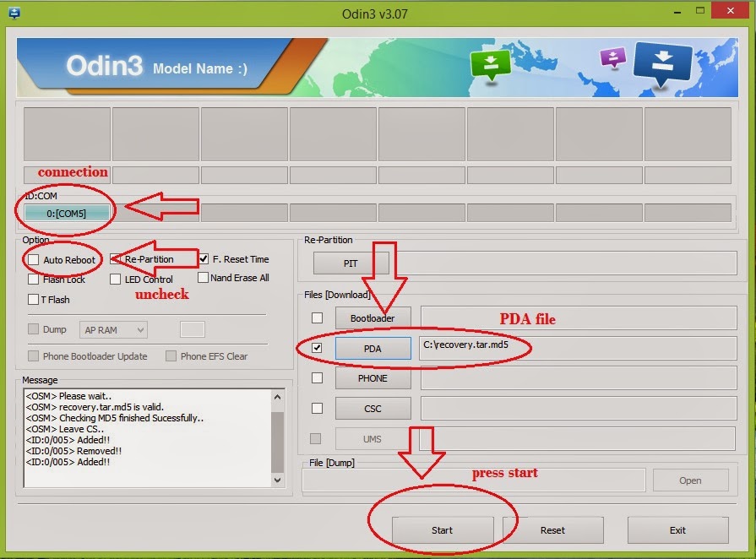Start the flashing process
The height and width of the screenshot is (559, 756).
442,530
